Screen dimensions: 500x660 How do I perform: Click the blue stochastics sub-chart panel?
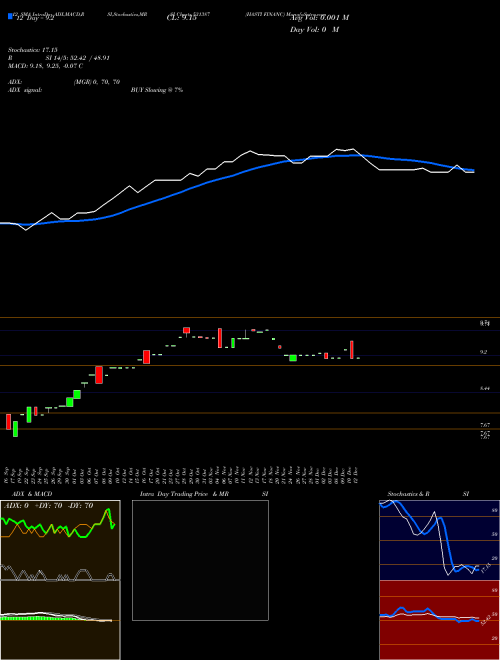[x=439, y=540]
